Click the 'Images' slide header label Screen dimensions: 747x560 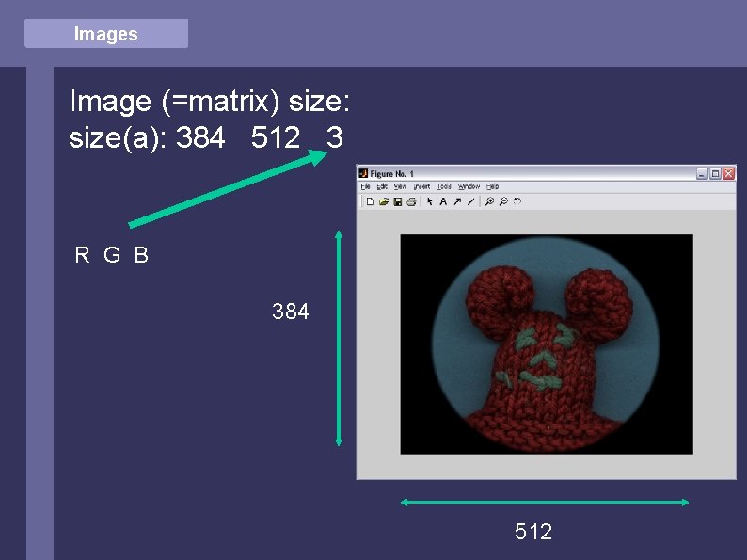point(105,34)
